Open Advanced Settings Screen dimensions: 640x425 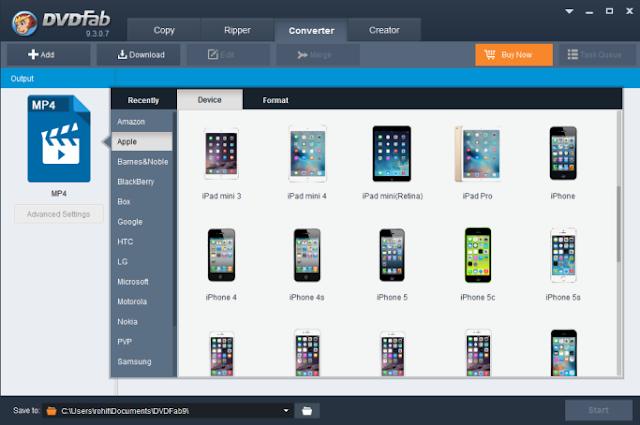[x=58, y=214]
